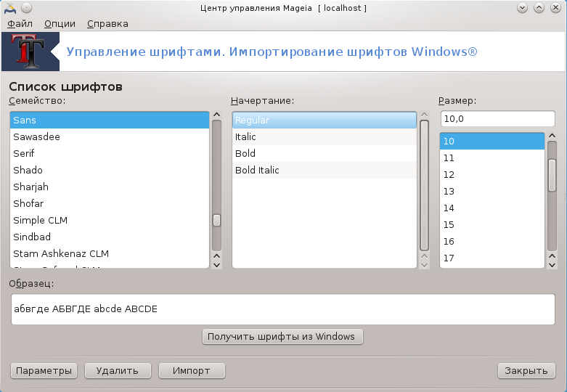This screenshot has width=567, height=392.
Task: Choose the Italic font style
Action: pos(325,136)
